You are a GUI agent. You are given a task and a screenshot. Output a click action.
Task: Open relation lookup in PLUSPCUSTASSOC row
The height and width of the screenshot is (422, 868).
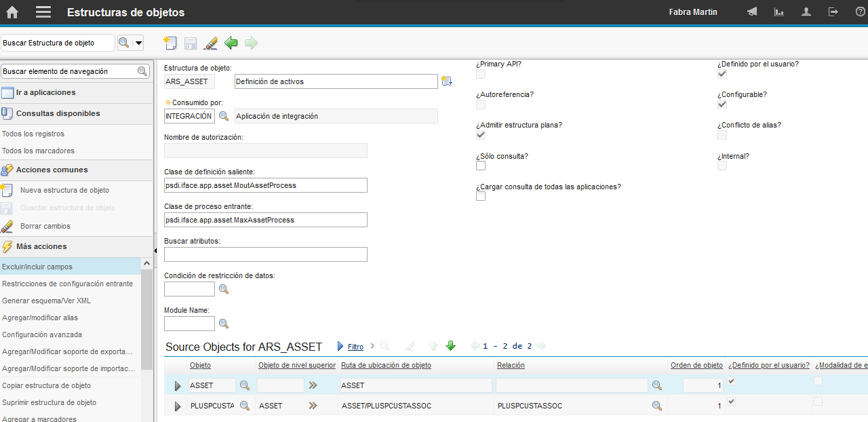click(656, 406)
